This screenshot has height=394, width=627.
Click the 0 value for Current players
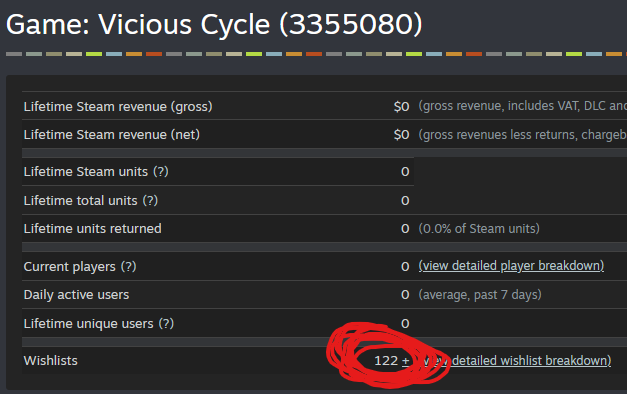(405, 266)
